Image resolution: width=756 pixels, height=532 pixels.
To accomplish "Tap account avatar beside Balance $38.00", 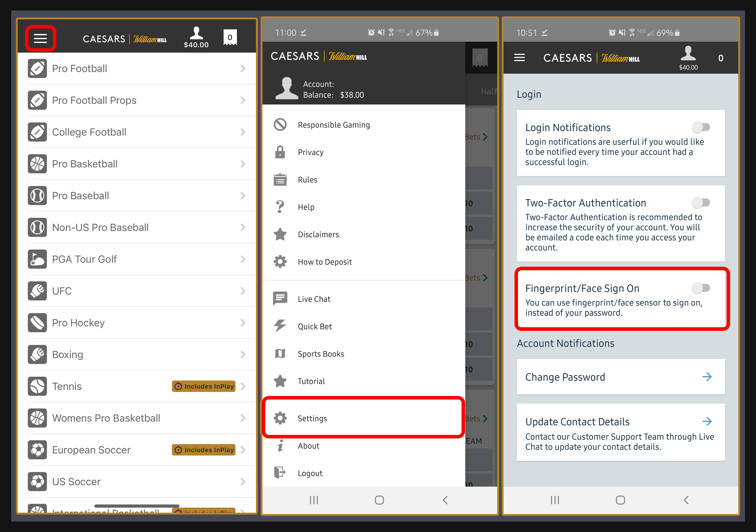I will 287,88.
